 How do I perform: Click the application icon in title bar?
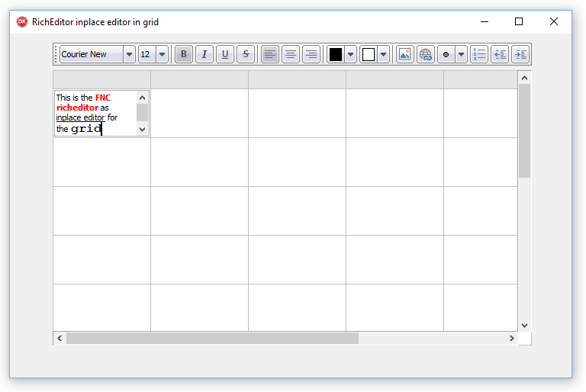[x=22, y=22]
